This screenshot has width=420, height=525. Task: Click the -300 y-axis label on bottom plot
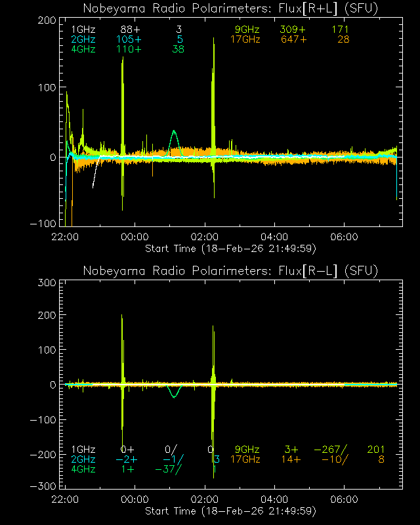pos(42,486)
